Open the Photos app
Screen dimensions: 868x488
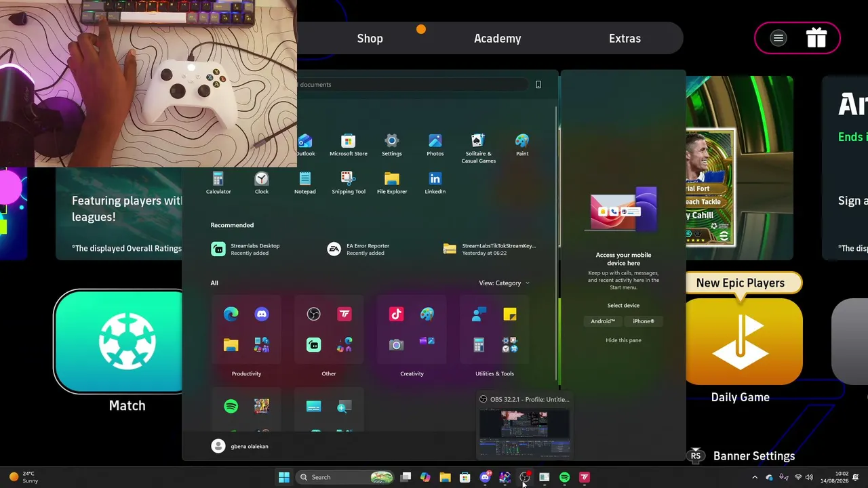[435, 145]
